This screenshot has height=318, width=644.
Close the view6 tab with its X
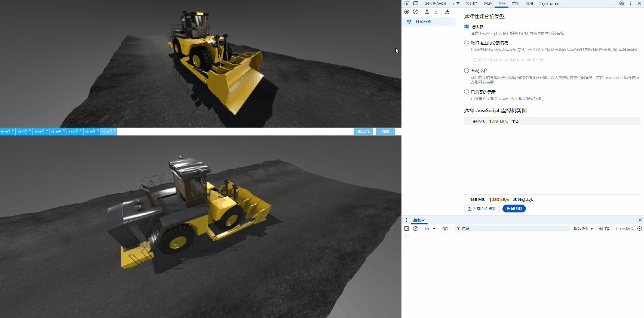click(x=98, y=130)
